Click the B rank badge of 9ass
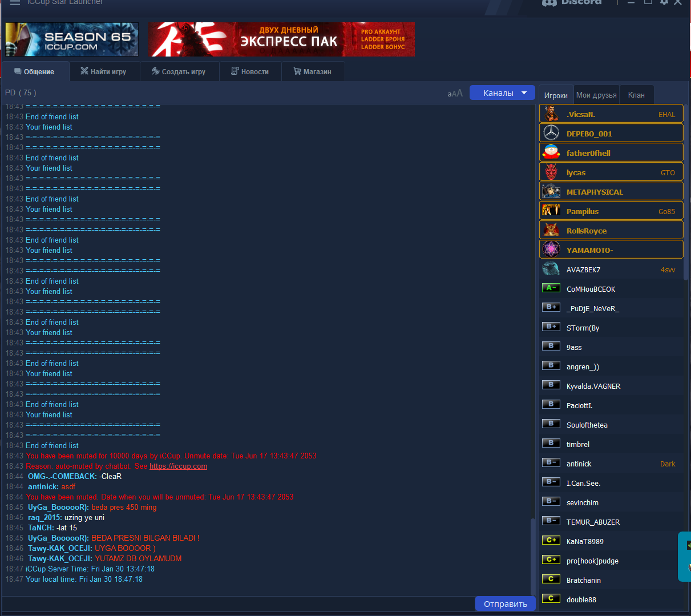691x616 pixels. click(551, 346)
